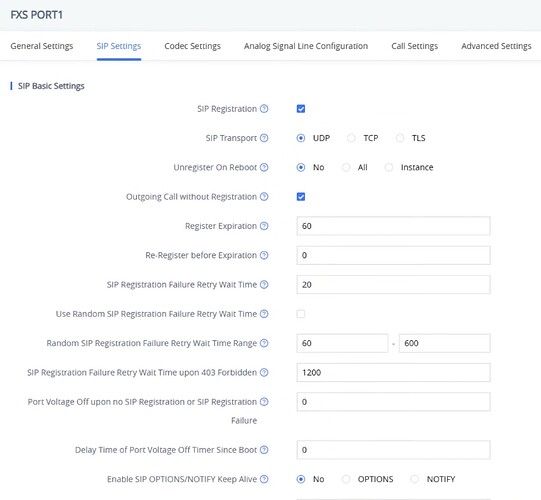
Task: Choose TLS transport radio option
Action: point(400,138)
